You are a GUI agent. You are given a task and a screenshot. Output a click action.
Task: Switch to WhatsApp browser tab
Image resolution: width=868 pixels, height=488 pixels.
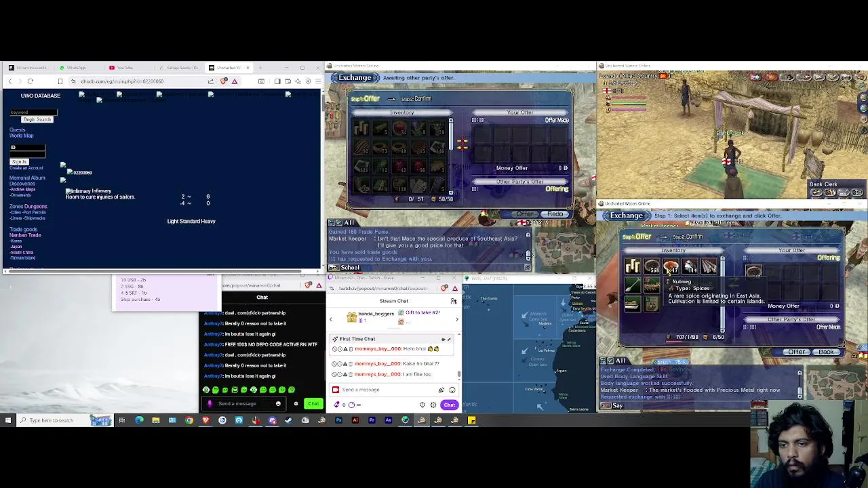tap(72, 68)
